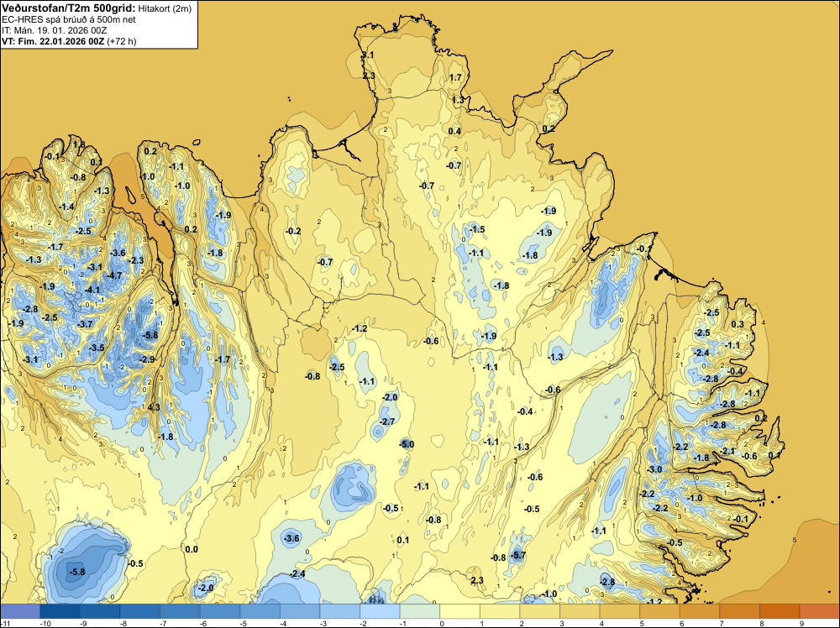The width and height of the screenshot is (840, 628).
Task: Click the "-4.1" temperature value
Action: 92,290
